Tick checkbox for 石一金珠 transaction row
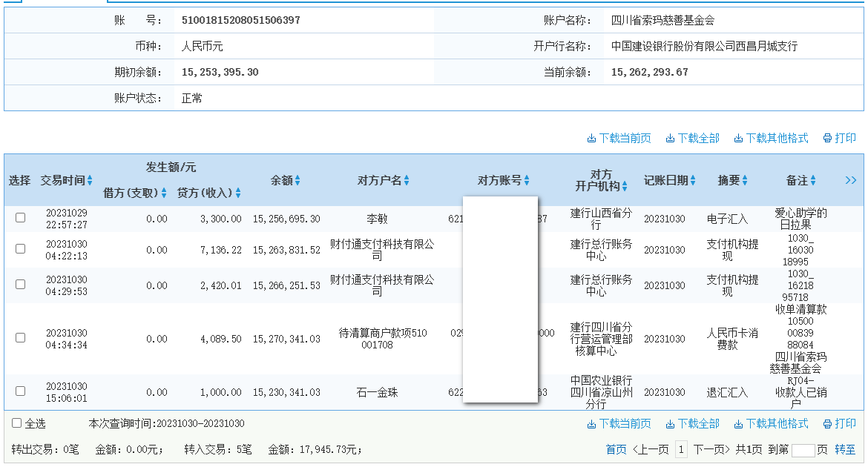Image resolution: width=868 pixels, height=467 pixels. 21,391
